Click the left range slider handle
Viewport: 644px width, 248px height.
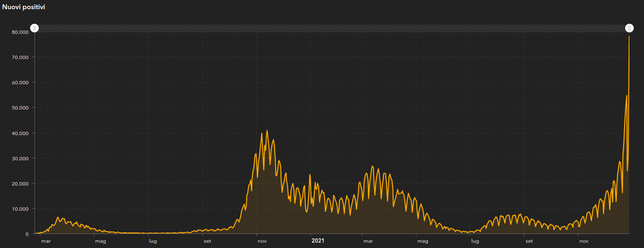35,28
